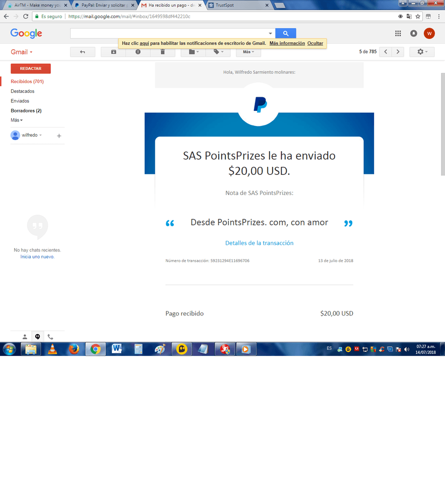Open the Destacados folder

click(23, 91)
